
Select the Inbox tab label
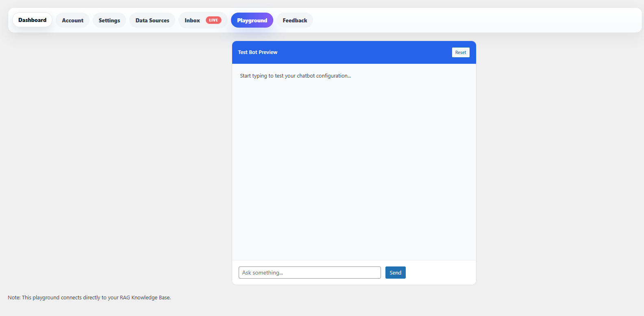[192, 20]
